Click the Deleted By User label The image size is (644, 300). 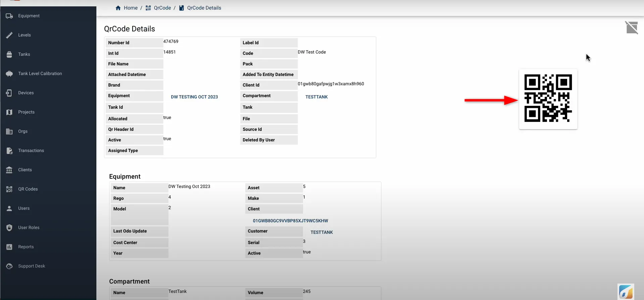[259, 140]
